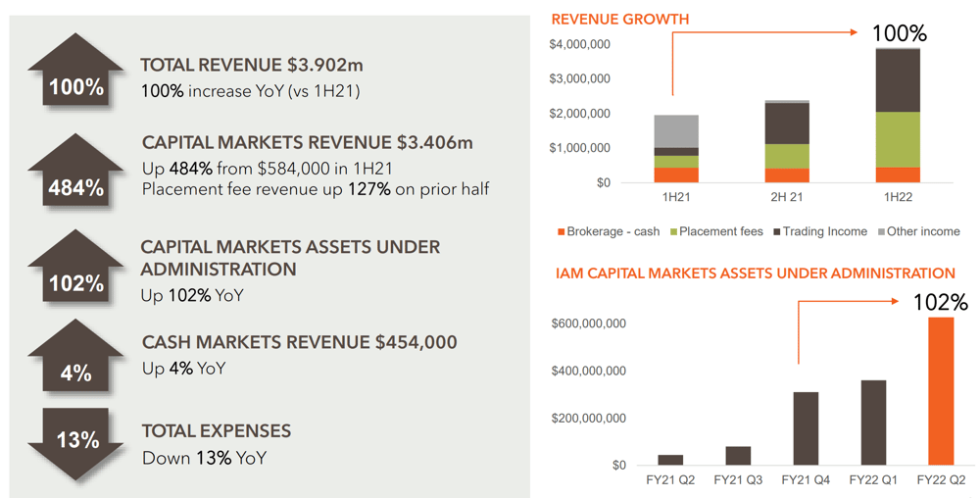
Task: Select the 'Up 4% YoY' text
Action: pos(183,369)
